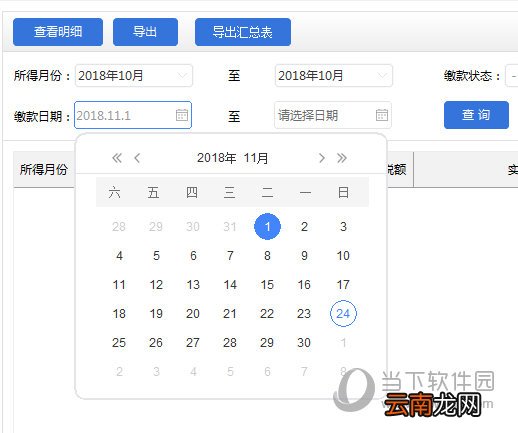The width and height of the screenshot is (518, 433).
Task: Select day 27 in the calendar
Action: pos(193,343)
